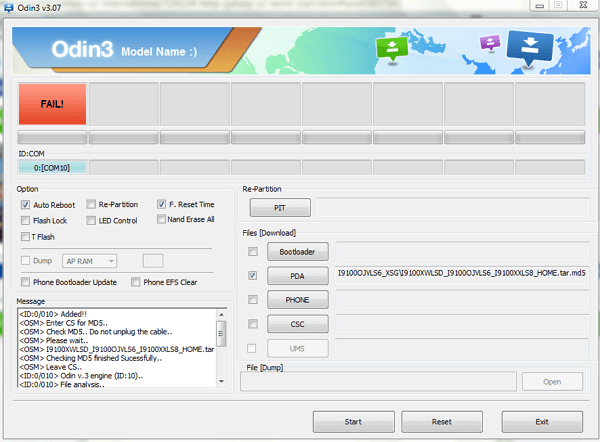Screen dimensions: 600x442
Task: Click the Reset button
Action: [442, 422]
